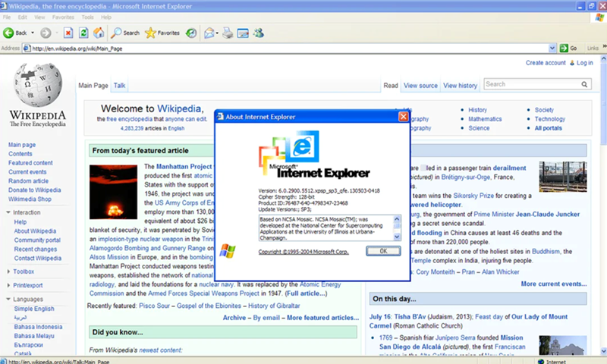Open the Community portal sidebar link

[37, 240]
